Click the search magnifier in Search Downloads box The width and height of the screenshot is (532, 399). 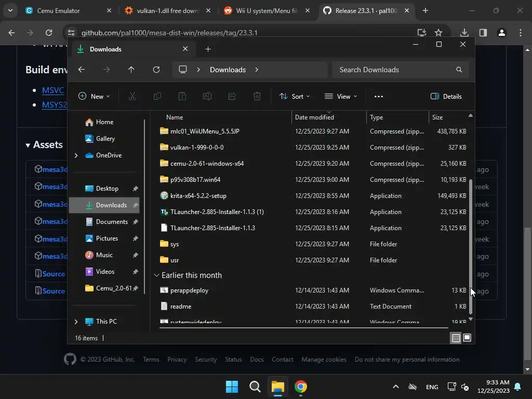[x=459, y=70]
